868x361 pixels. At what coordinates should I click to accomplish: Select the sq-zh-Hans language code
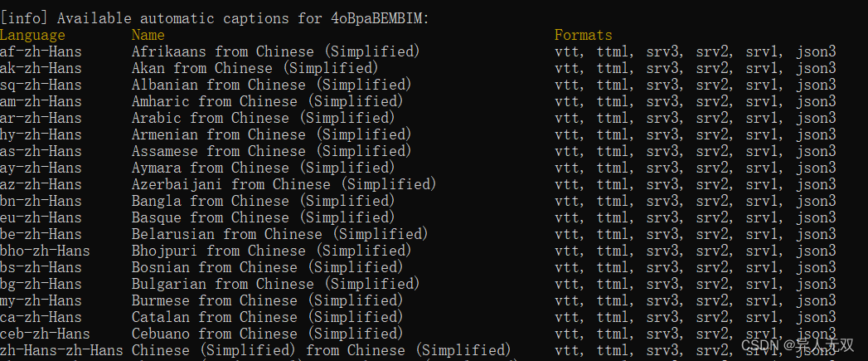[41, 85]
